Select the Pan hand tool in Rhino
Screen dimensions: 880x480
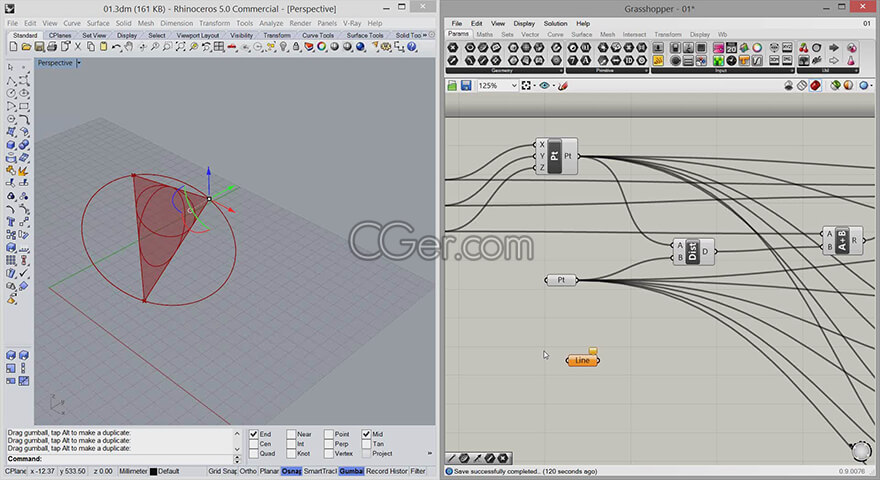tap(129, 47)
